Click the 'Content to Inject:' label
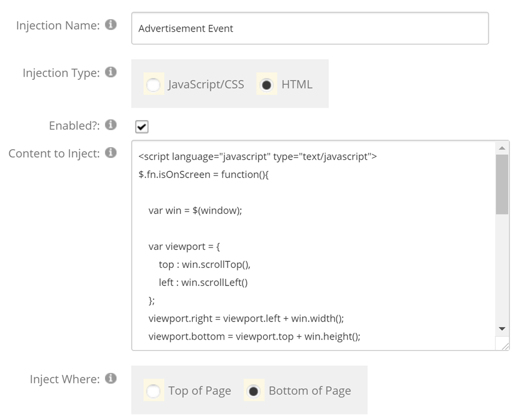 coord(54,153)
